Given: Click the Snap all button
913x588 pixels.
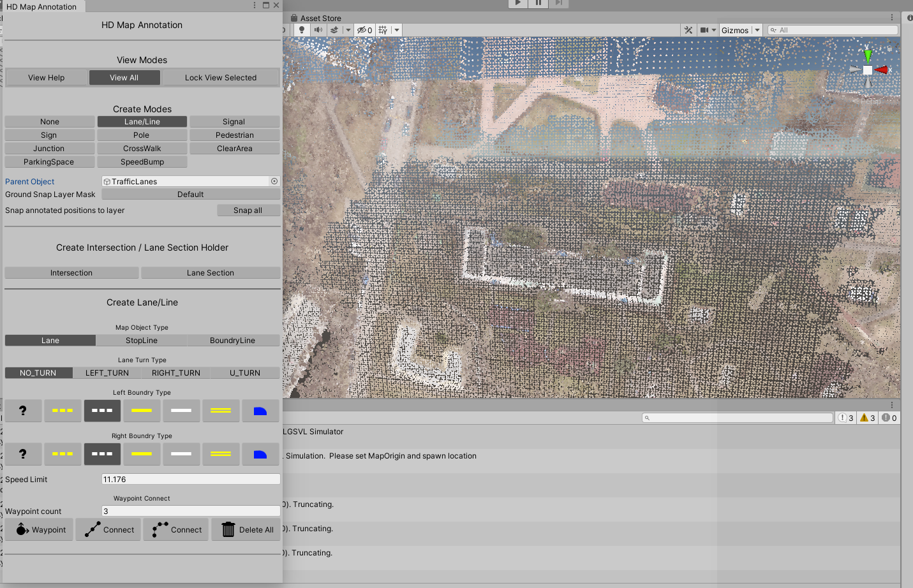Looking at the screenshot, I should click(248, 210).
